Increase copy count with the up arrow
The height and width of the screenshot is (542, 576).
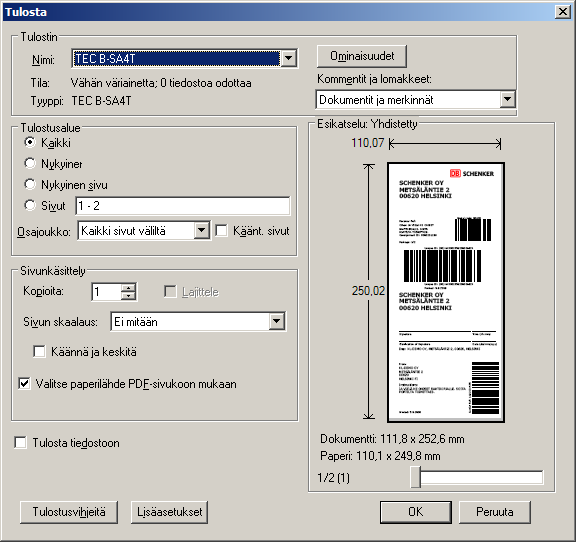coord(128,288)
